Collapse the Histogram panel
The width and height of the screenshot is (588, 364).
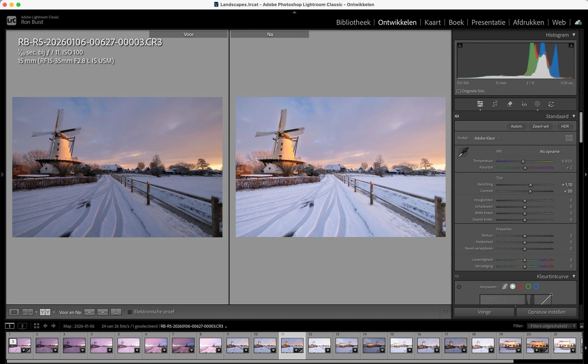tap(574, 35)
